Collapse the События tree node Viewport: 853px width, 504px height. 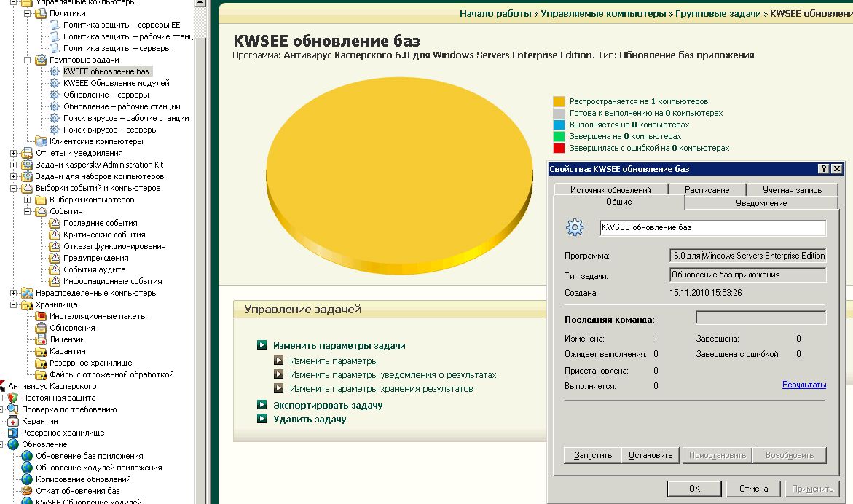pos(27,211)
